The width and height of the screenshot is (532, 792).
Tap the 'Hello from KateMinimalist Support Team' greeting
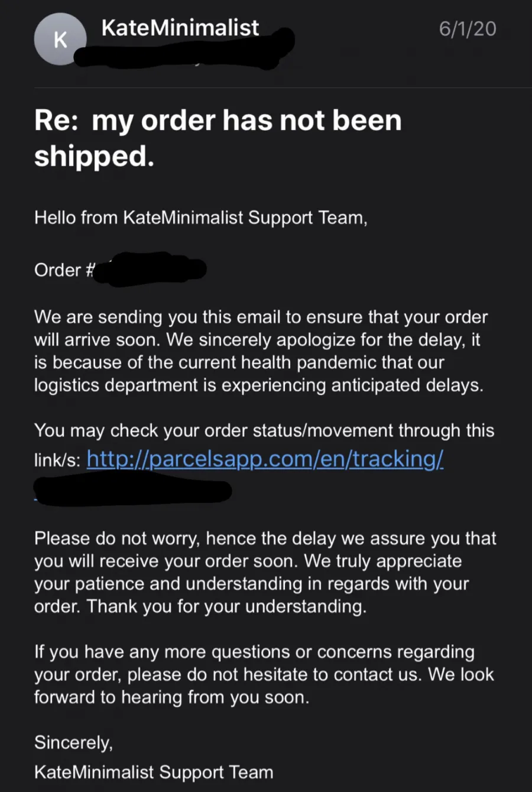200,218
